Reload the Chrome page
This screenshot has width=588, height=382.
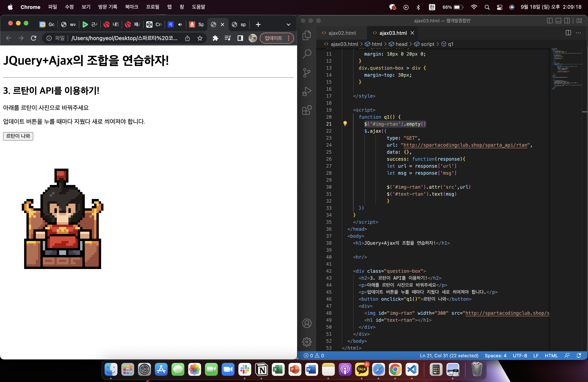34,38
